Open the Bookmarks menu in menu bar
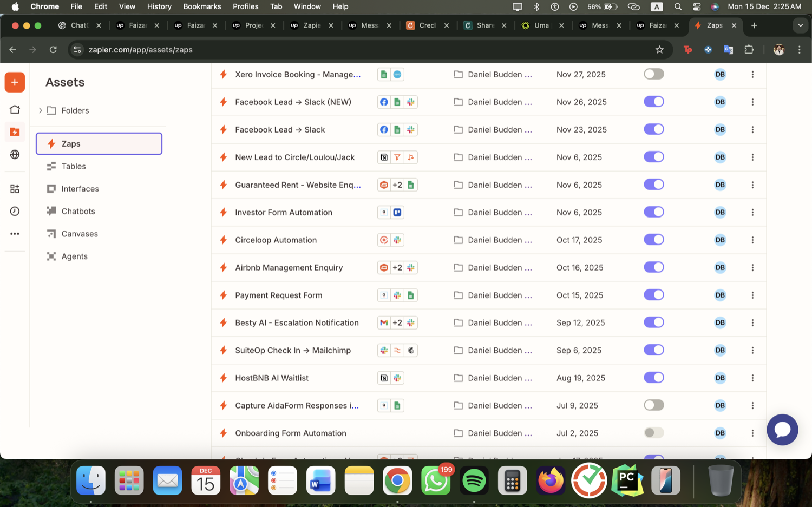 (x=202, y=6)
